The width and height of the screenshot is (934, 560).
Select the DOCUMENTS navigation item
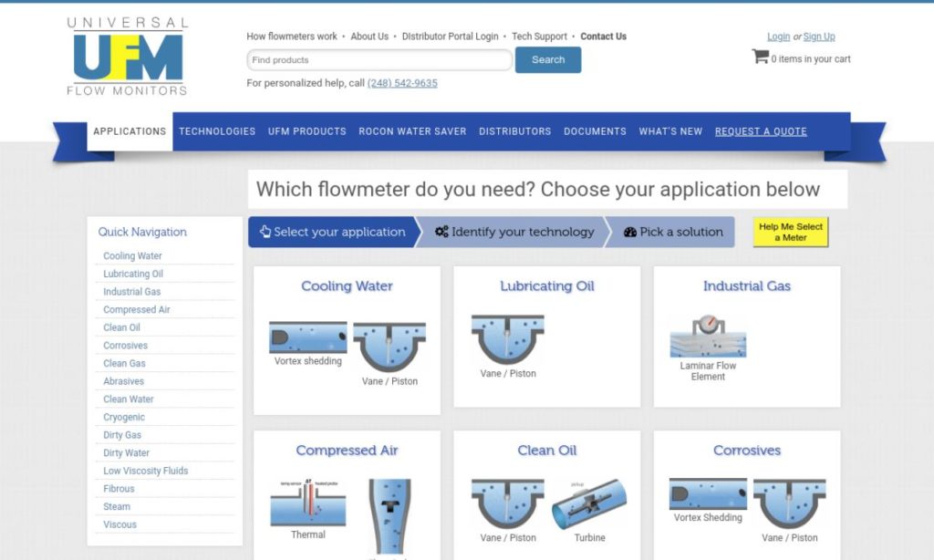(595, 131)
